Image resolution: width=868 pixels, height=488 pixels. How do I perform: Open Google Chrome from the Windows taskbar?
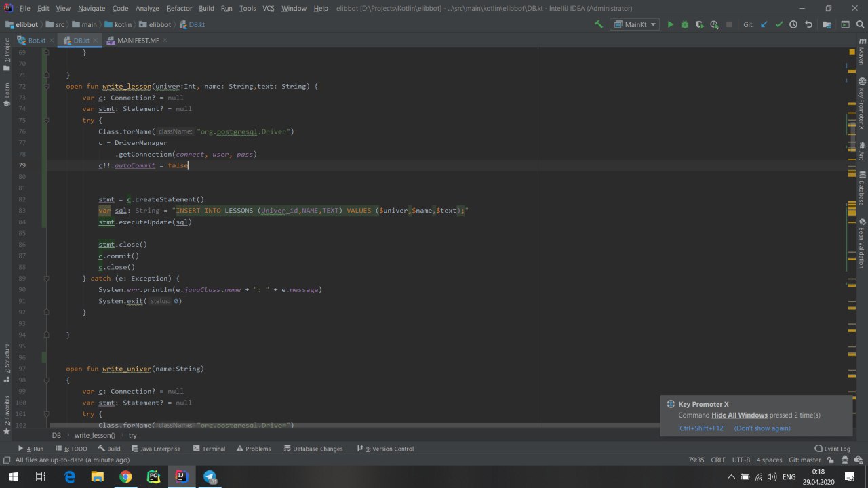coord(125,476)
